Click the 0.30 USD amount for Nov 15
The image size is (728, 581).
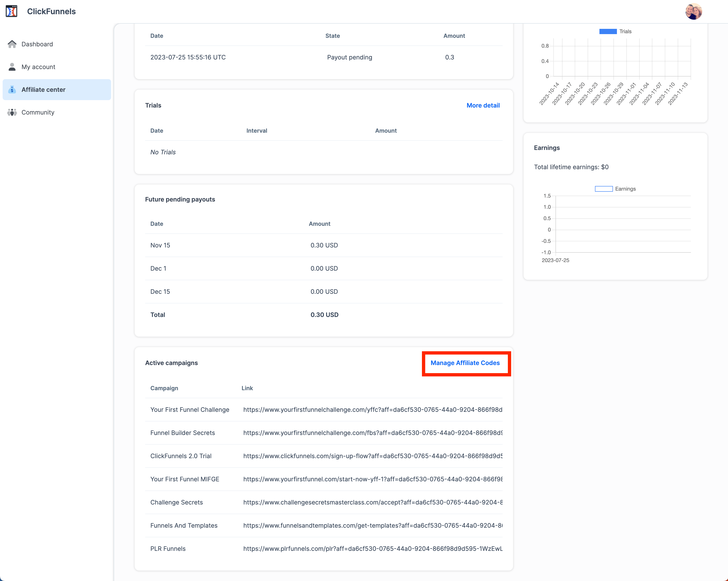click(324, 245)
